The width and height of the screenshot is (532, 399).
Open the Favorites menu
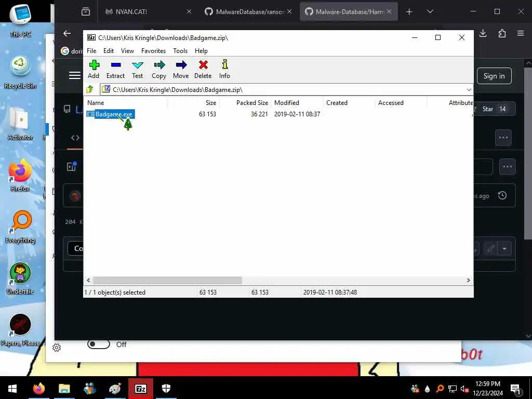pyautogui.click(x=153, y=51)
